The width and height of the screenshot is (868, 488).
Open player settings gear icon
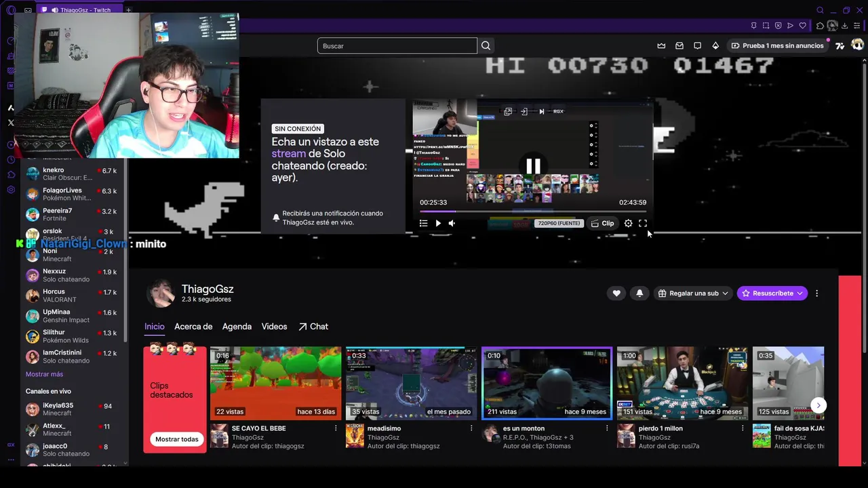628,223
